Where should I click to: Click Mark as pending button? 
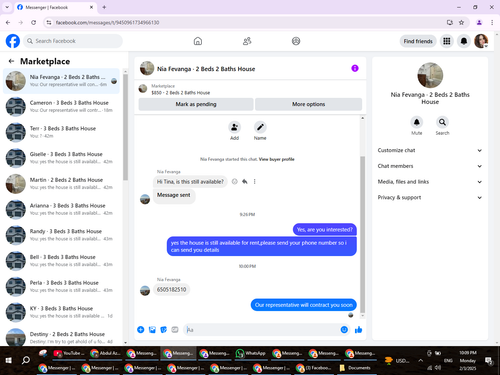(196, 104)
